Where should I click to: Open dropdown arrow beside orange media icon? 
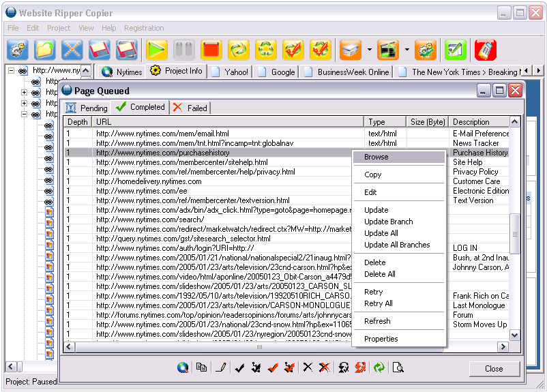(x=406, y=50)
